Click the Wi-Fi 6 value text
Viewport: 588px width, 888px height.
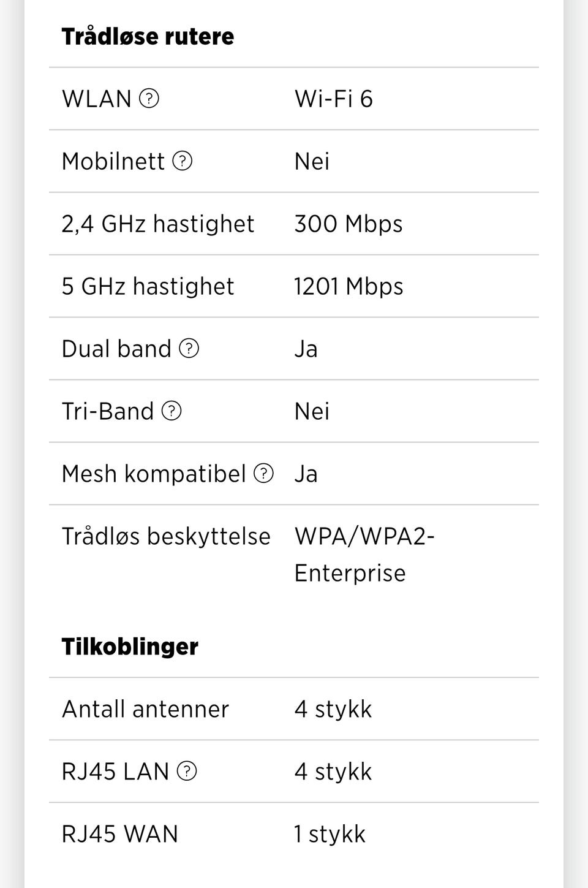tap(334, 99)
